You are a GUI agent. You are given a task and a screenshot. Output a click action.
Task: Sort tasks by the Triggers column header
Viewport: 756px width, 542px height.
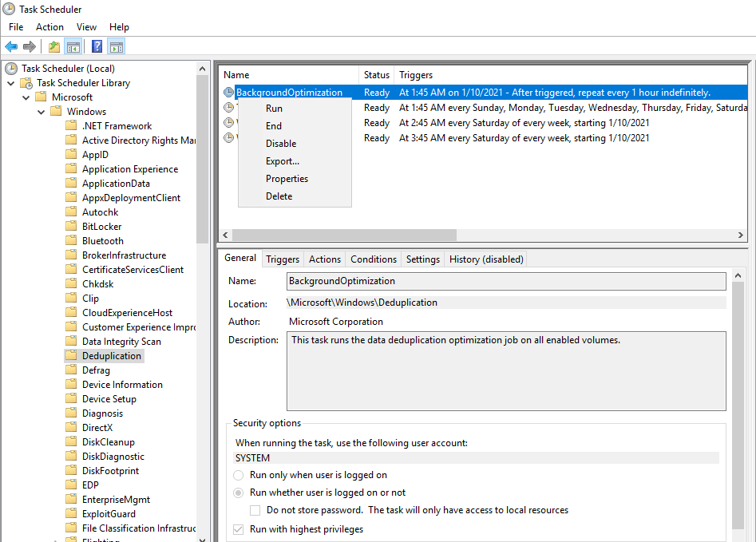(571, 75)
